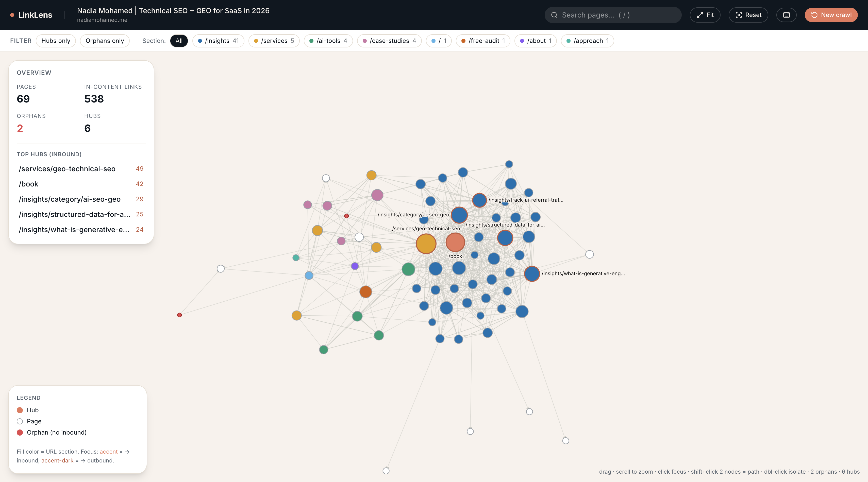The width and height of the screenshot is (868, 482).
Task: Click the keyboard shortcuts icon button
Action: [786, 15]
